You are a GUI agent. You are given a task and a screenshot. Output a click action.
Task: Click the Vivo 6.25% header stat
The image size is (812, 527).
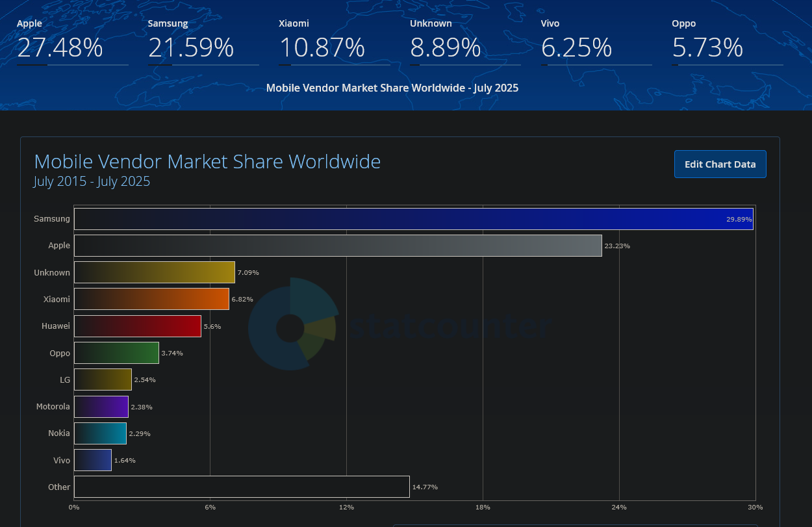click(x=596, y=42)
